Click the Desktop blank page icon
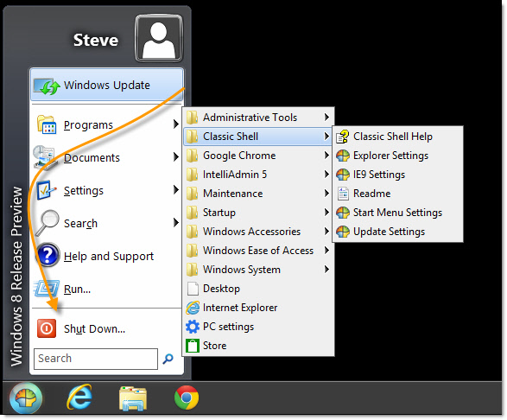Viewport: 507px width, 420px height. (x=193, y=289)
